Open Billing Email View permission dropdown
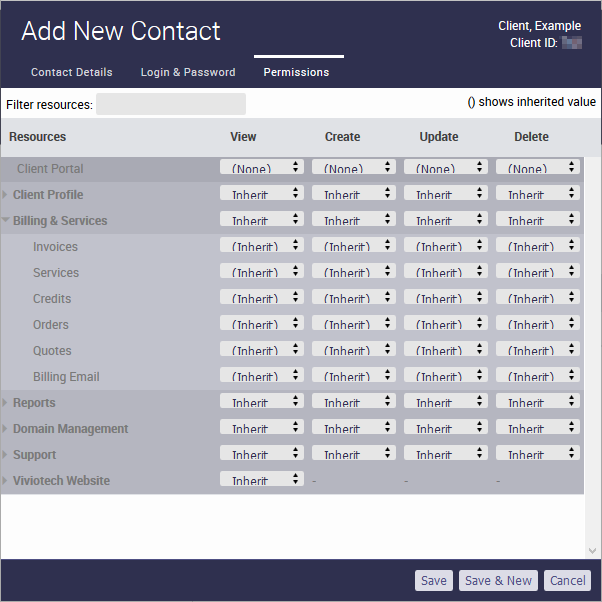The height and width of the screenshot is (602, 602). (262, 375)
